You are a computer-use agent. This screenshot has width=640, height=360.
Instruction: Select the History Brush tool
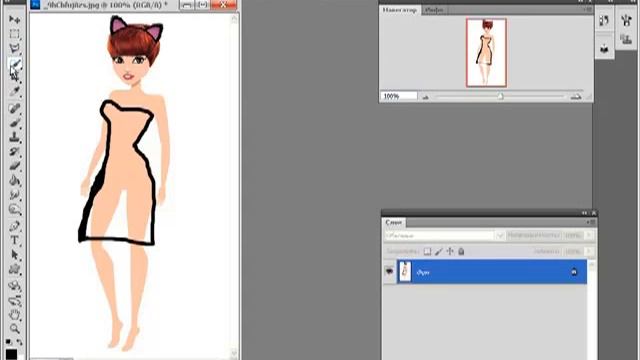pos(14,151)
